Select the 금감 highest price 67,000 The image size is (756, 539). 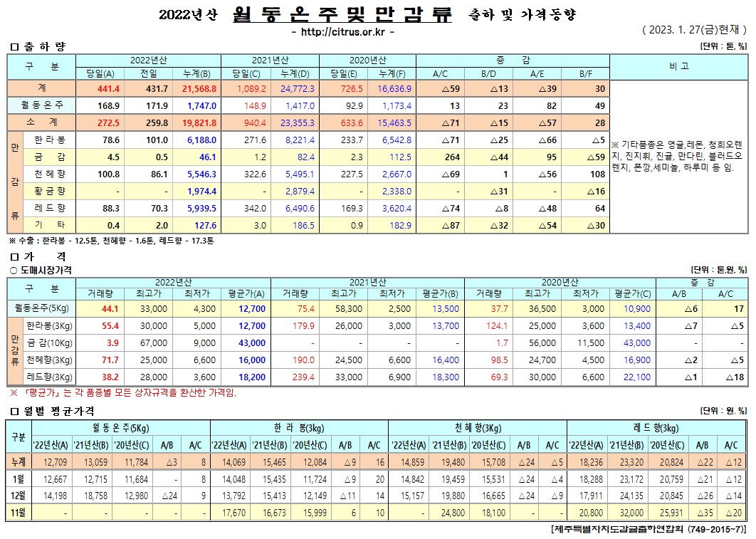(152, 343)
